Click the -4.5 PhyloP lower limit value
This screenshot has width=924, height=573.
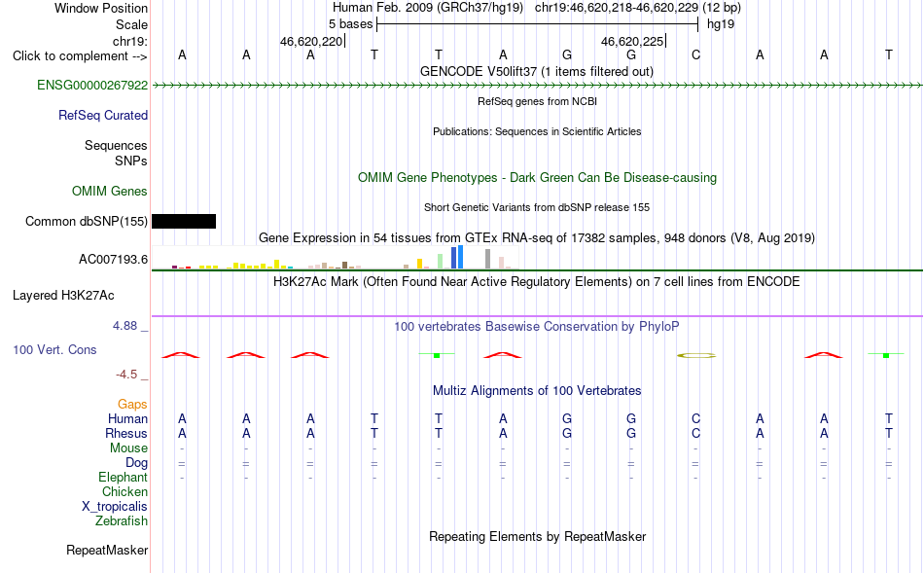coord(126,375)
